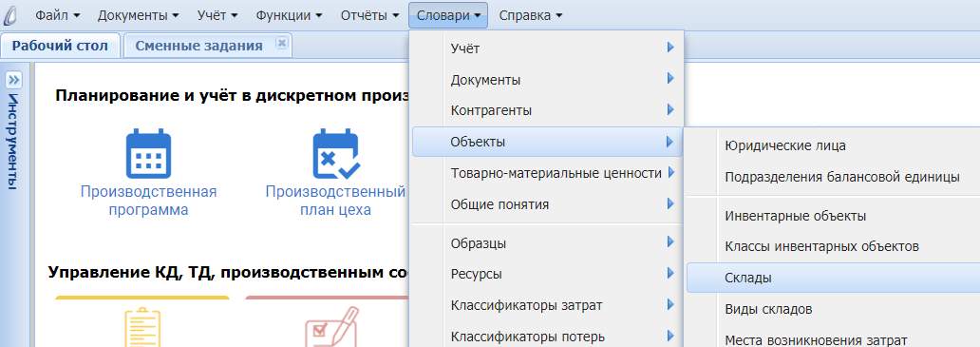980x347 pixels.
Task: Expand the Контрагенты submenu arrow
Action: coord(670,110)
